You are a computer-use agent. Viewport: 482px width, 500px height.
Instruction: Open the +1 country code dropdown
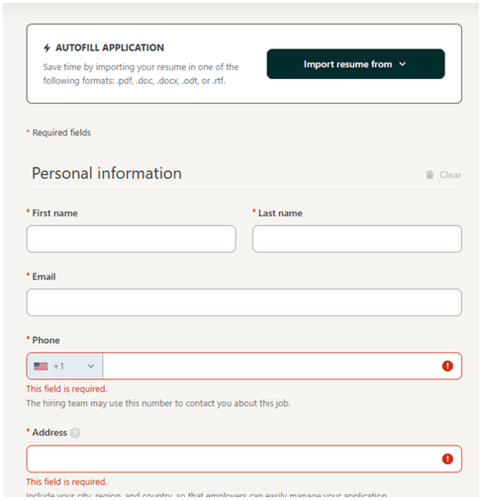tap(65, 366)
